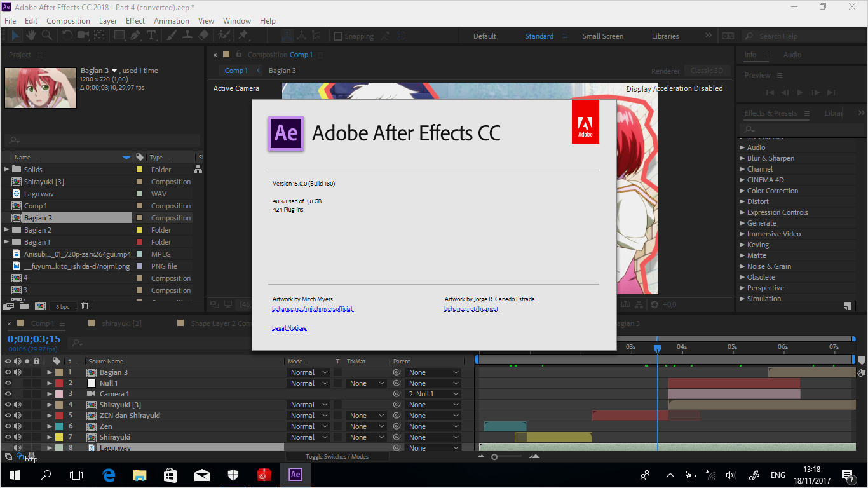This screenshot has height=488, width=868.
Task: Open the Composition menu
Action: pos(68,21)
